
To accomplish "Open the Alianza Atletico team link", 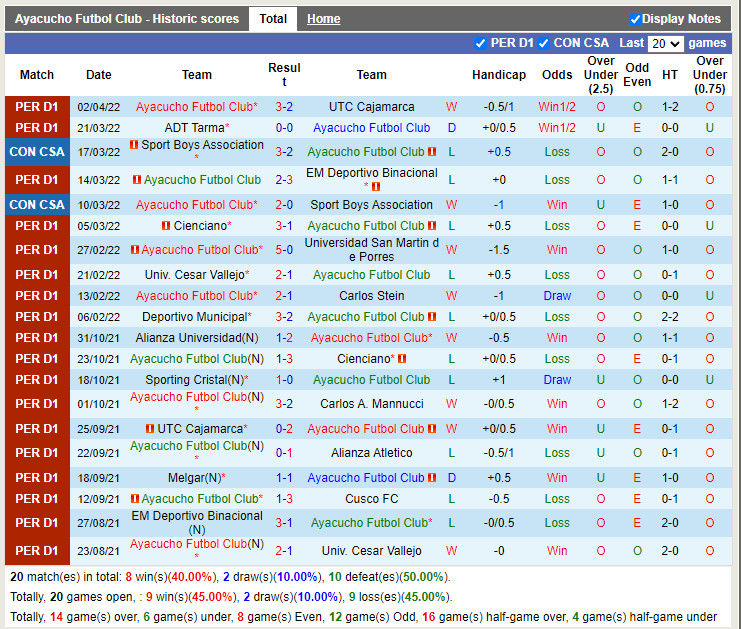I will tap(371, 452).
